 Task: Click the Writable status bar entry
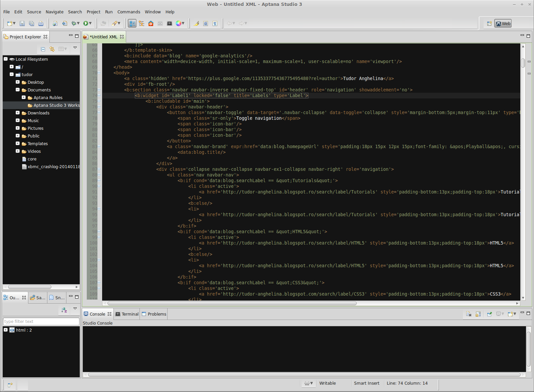tap(327, 383)
